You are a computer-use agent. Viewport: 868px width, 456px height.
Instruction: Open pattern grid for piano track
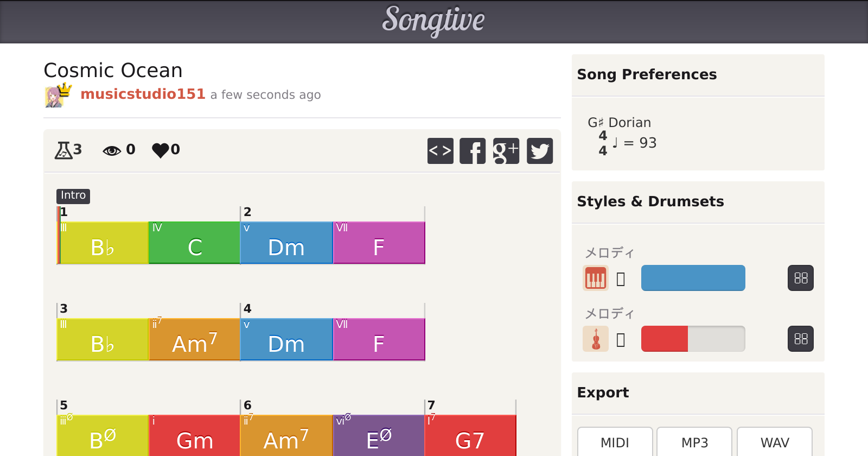(x=800, y=278)
